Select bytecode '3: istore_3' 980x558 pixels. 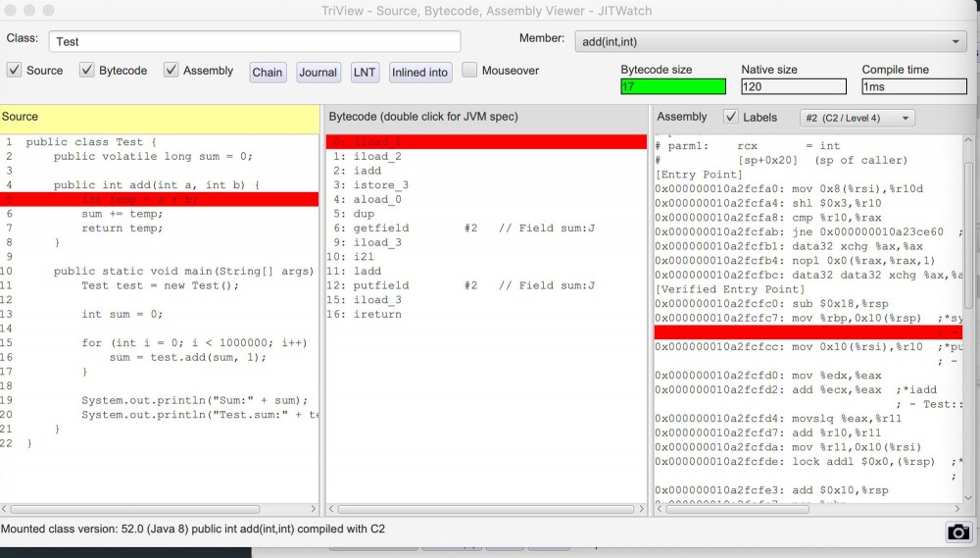click(x=370, y=185)
